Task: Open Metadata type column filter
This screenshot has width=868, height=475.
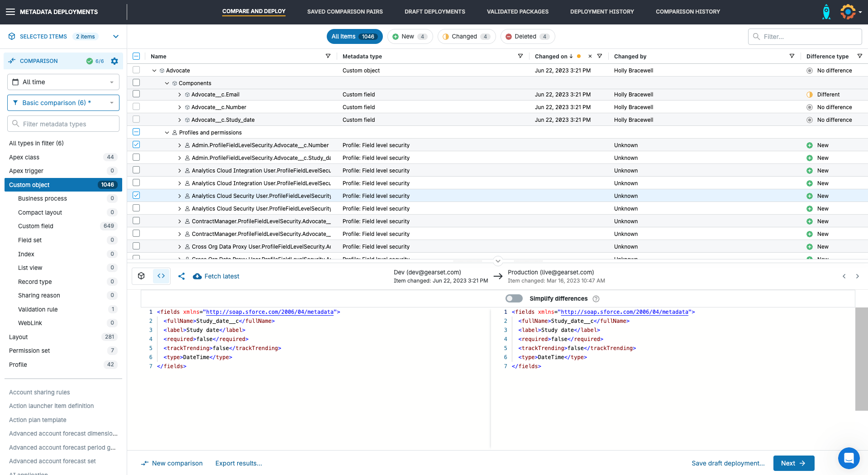Action: 520,56
